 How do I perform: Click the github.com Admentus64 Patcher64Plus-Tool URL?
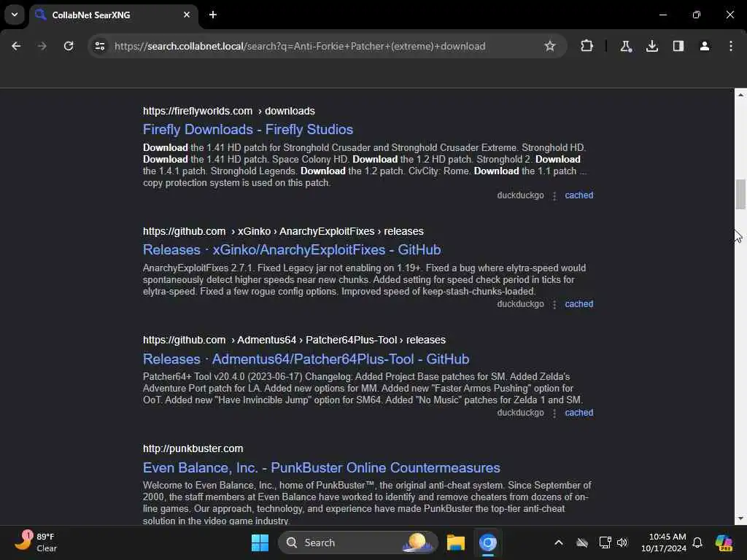tap(294, 340)
